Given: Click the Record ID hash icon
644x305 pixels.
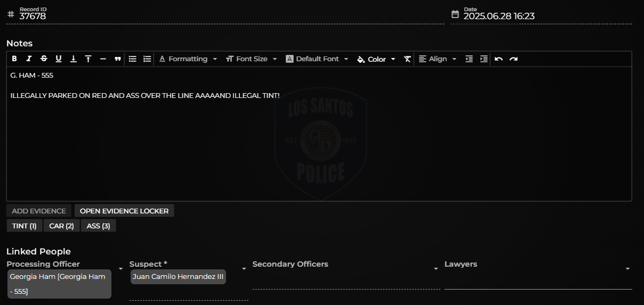Looking at the screenshot, I should 11,14.
